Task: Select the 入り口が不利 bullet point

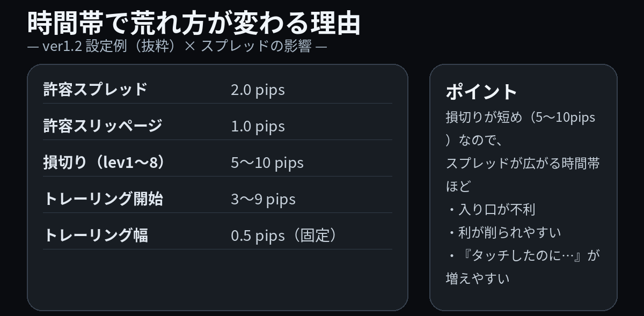Action: 496,209
